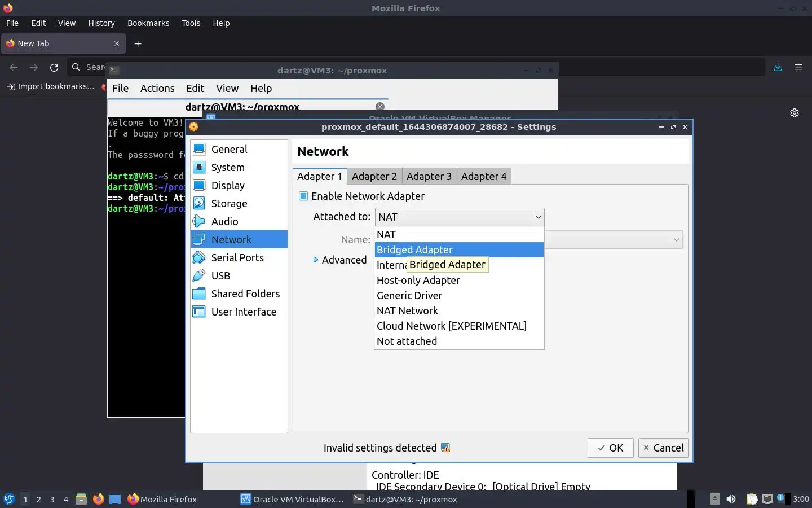The height and width of the screenshot is (508, 812).
Task: Click the taskbar start menu icon
Action: pos(8,499)
